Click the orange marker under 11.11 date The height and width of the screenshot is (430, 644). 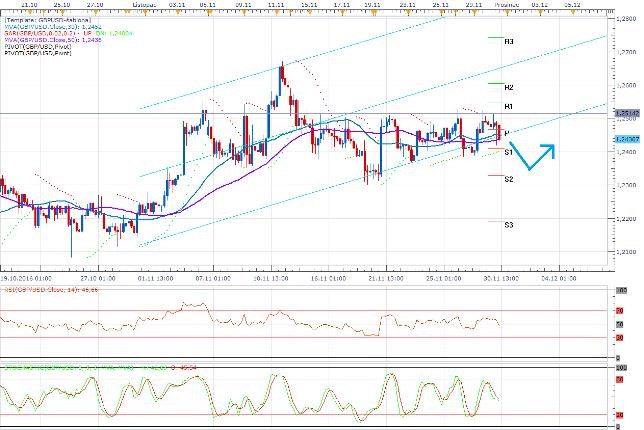(x=276, y=13)
